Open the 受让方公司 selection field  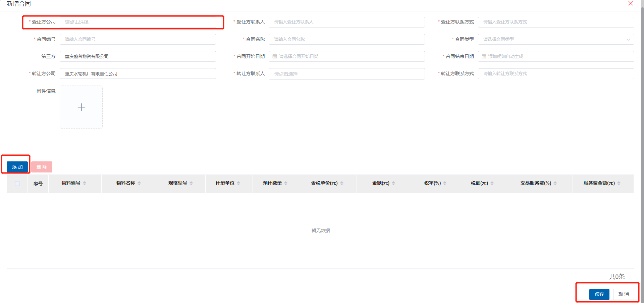(138, 22)
